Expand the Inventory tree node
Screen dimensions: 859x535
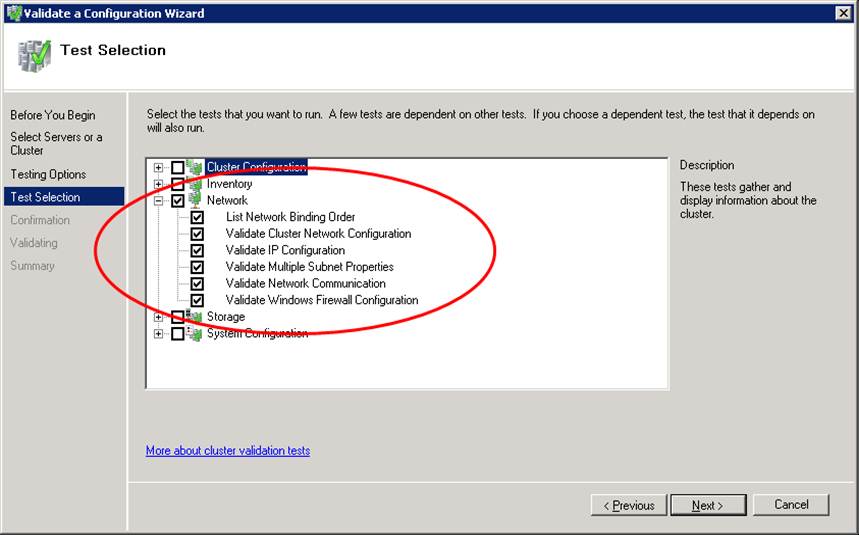point(158,184)
